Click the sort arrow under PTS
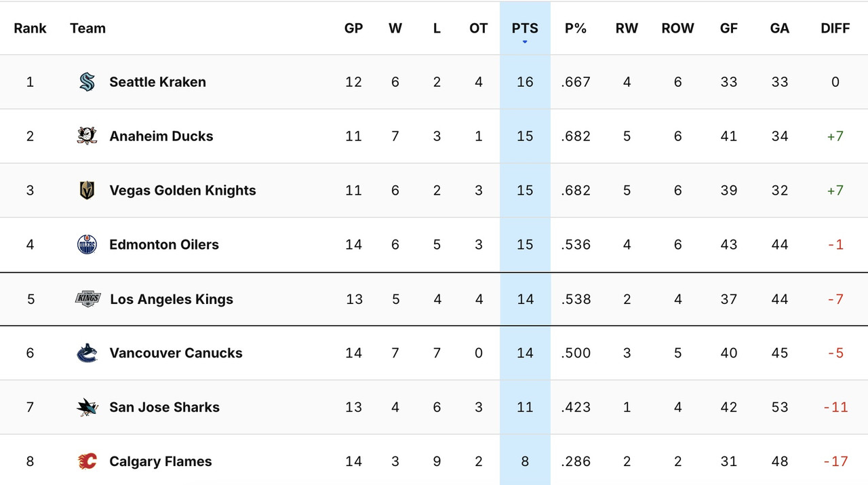868x485 pixels. point(524,41)
